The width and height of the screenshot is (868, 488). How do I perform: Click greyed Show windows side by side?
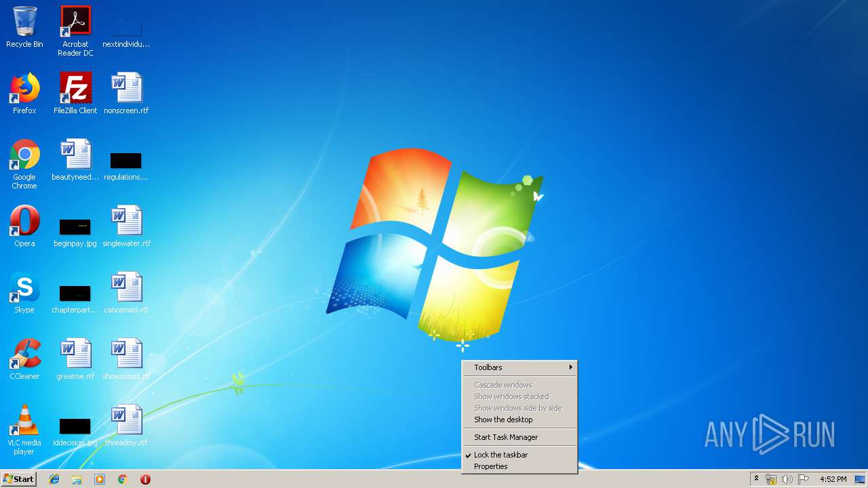pos(519,408)
